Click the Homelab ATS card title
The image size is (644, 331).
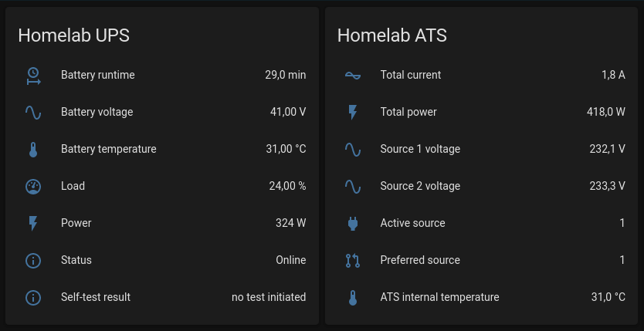392,35
